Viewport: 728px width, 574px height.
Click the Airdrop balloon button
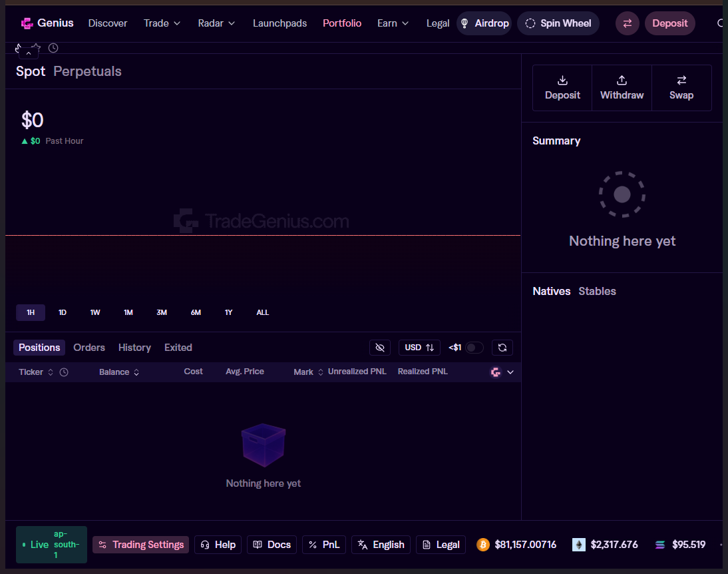pyautogui.click(x=484, y=23)
